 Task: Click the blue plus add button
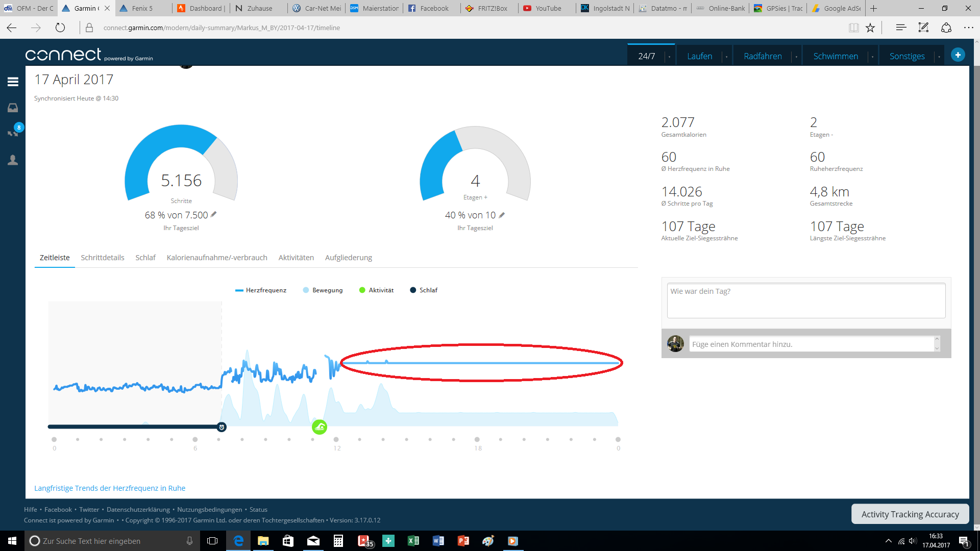click(x=958, y=55)
